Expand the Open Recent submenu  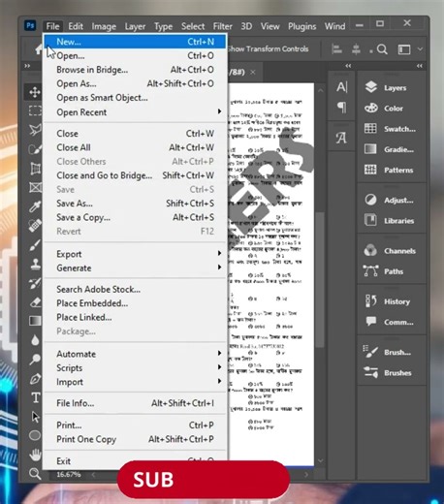135,112
